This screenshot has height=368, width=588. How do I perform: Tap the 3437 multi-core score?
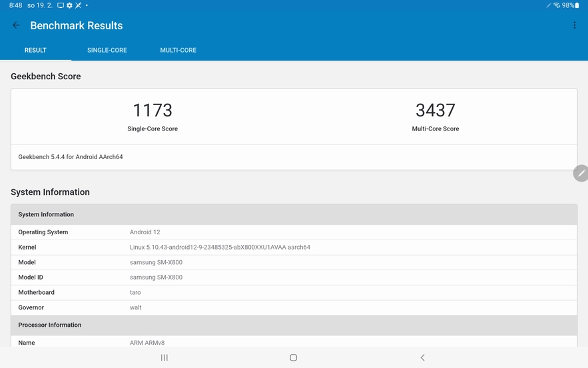click(435, 110)
